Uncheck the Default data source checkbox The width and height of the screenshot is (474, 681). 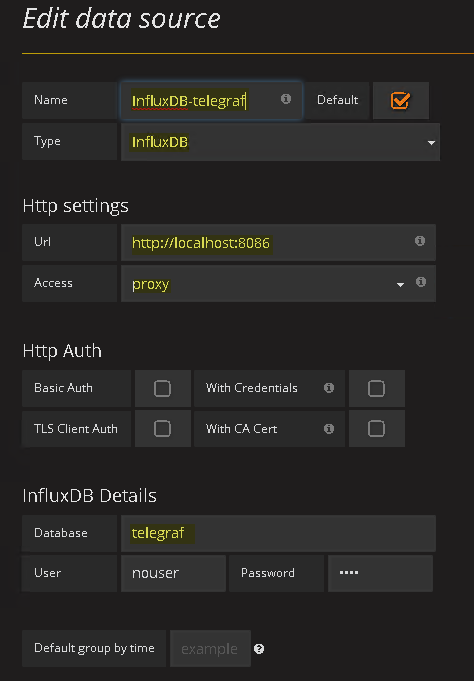tap(400, 100)
